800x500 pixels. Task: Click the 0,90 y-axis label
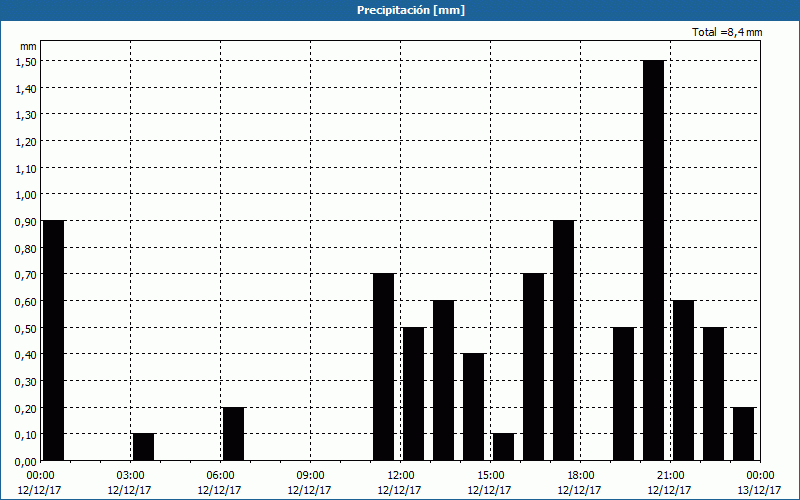(26, 221)
